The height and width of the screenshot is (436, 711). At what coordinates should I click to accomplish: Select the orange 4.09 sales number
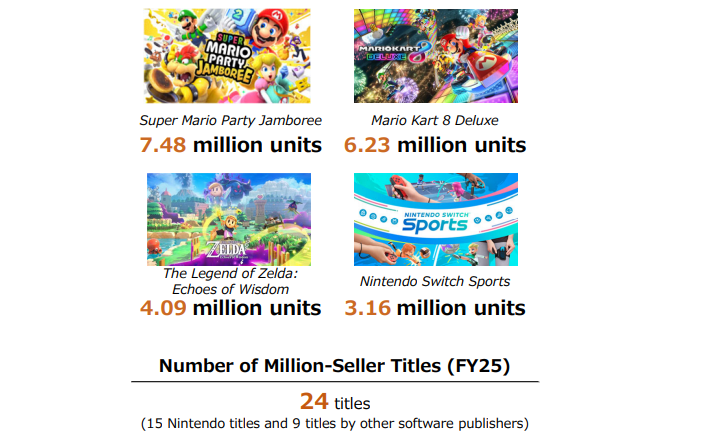162,307
